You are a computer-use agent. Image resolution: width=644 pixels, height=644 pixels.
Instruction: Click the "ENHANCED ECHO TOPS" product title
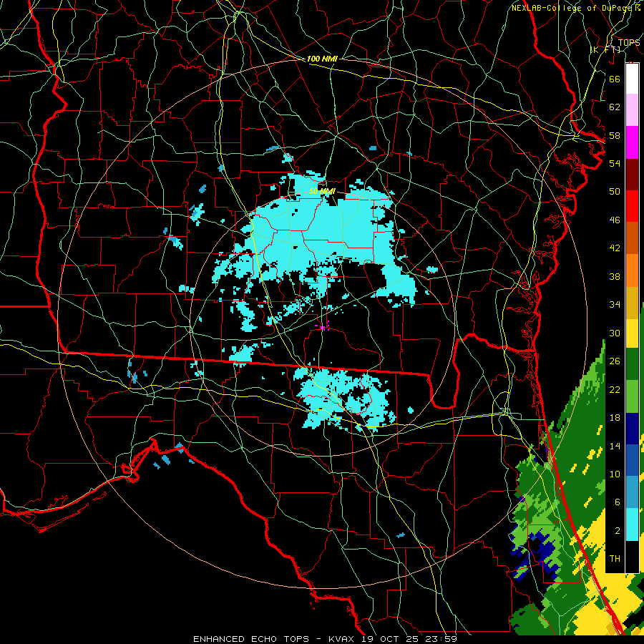click(x=250, y=639)
